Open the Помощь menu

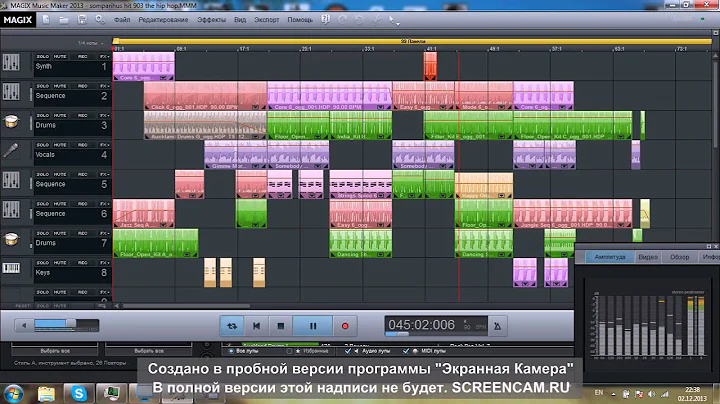coord(300,20)
